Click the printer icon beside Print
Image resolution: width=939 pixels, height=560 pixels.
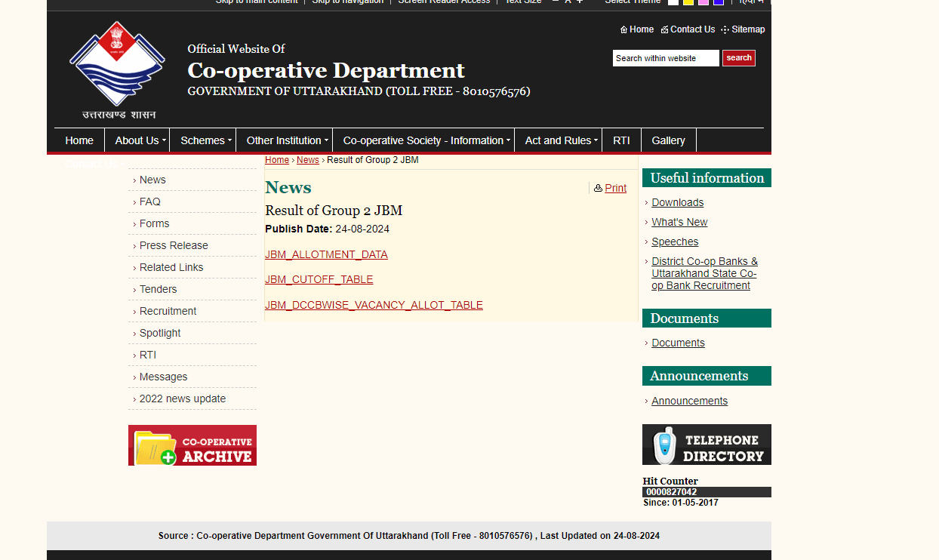pos(598,189)
